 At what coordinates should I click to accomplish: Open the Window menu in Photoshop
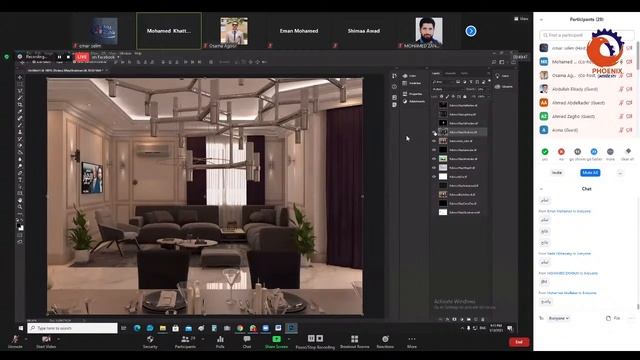(x=126, y=53)
